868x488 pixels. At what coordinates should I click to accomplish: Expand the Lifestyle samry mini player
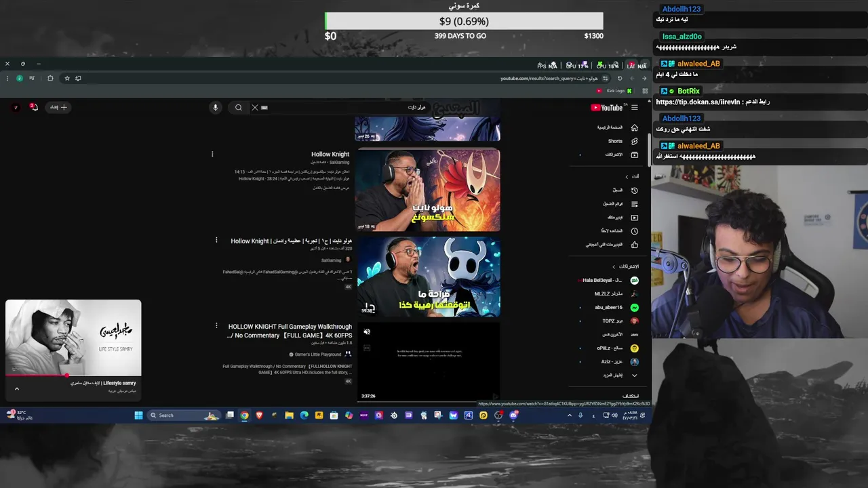17,389
